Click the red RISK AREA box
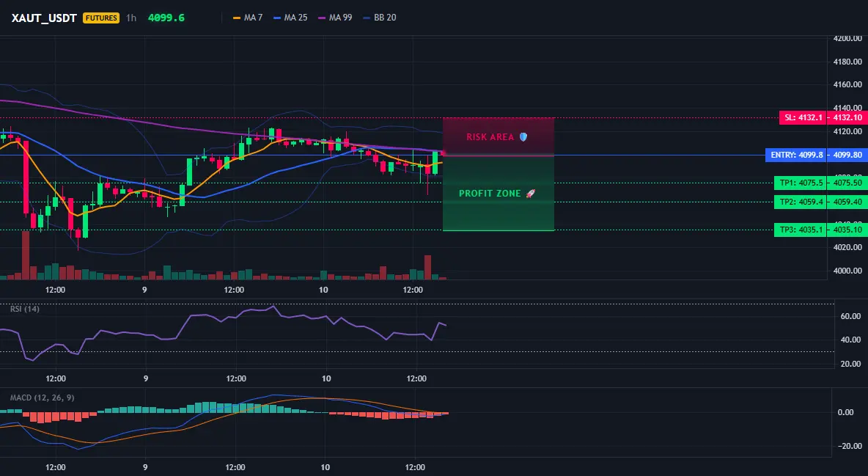868x476 pixels. coord(499,136)
